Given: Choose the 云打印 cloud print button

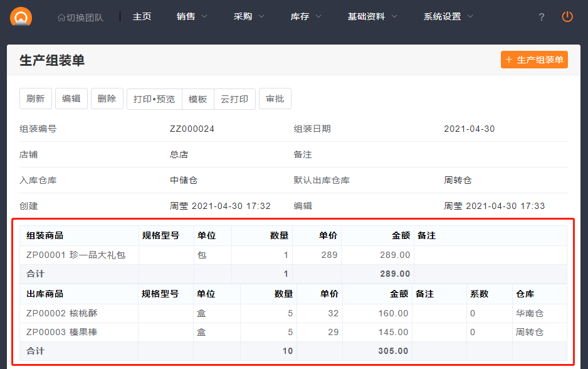Looking at the screenshot, I should point(234,99).
